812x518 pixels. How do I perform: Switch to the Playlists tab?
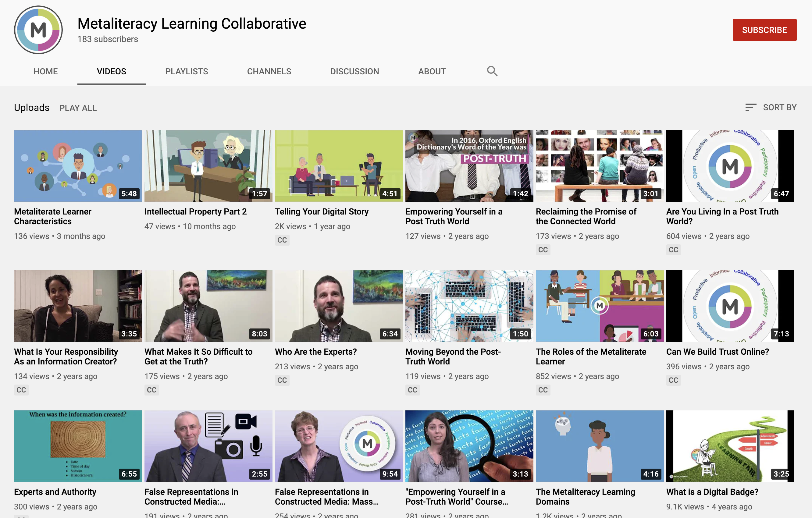point(187,71)
